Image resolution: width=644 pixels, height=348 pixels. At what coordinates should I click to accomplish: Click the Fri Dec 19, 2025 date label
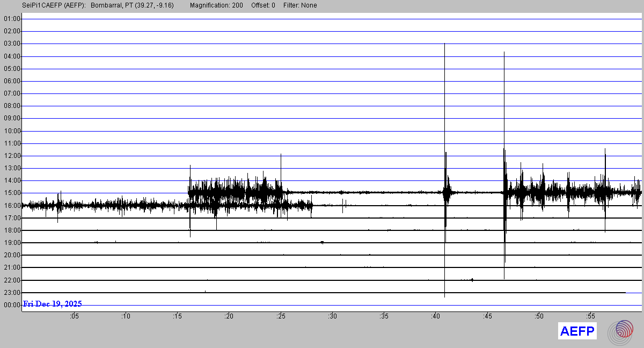pos(53,304)
